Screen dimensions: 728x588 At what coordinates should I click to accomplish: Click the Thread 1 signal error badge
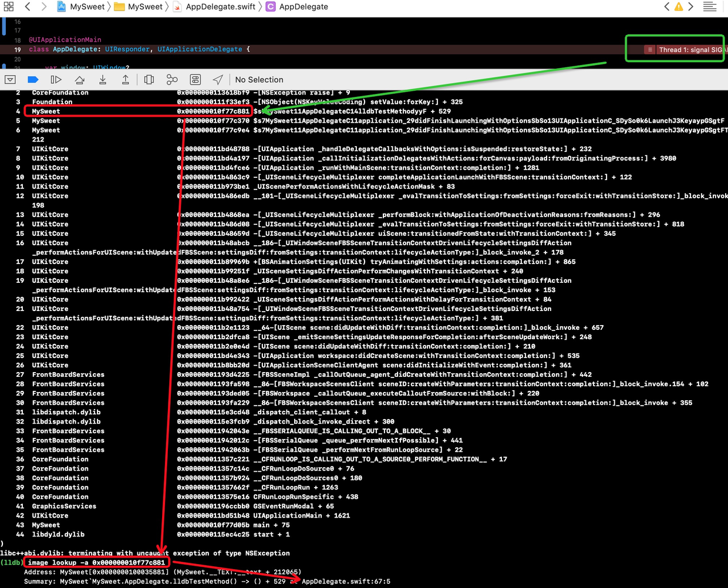pyautogui.click(x=685, y=50)
